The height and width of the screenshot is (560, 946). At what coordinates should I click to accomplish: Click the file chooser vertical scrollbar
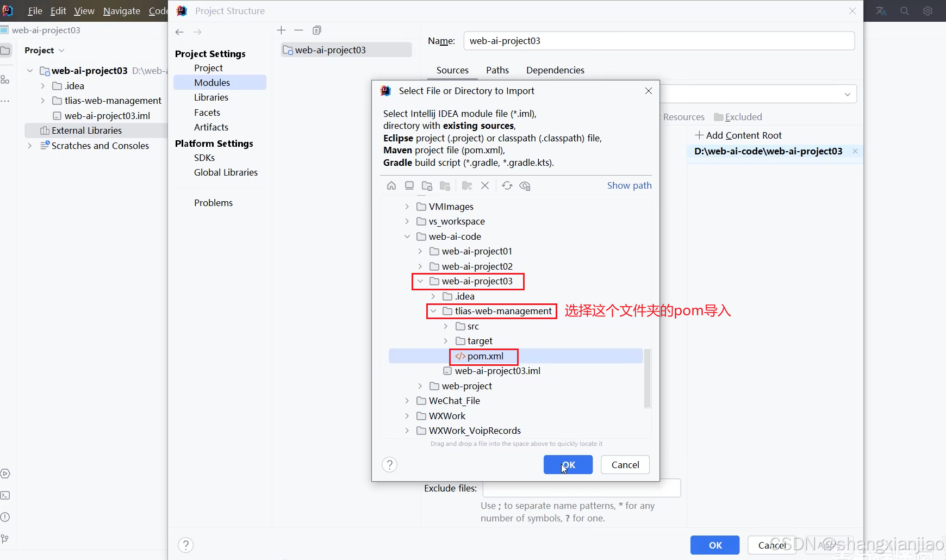[x=647, y=378]
